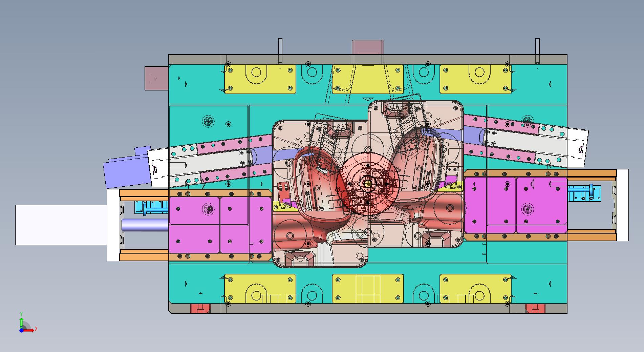Click the light blue switch on right slider
This screenshot has width=644, height=352.
584,194
